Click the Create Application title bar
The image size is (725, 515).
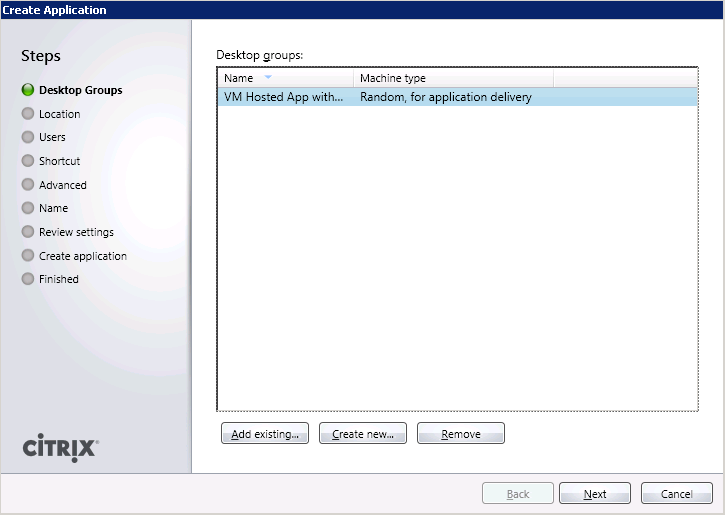362,10
